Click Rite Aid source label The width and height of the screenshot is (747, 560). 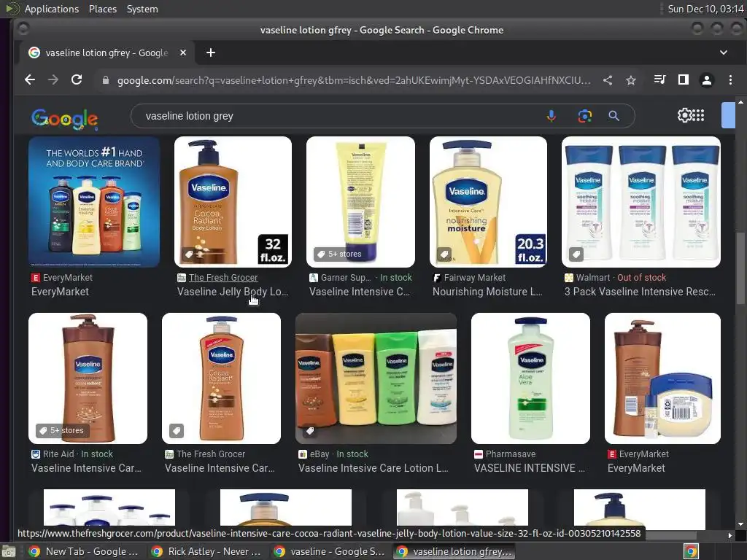tap(58, 454)
